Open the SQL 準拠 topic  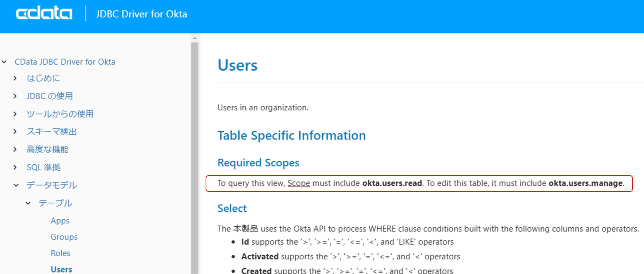click(x=44, y=167)
